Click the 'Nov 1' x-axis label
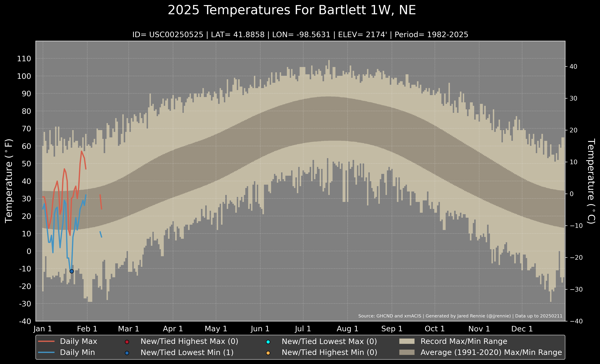600x364 pixels. coord(479,329)
